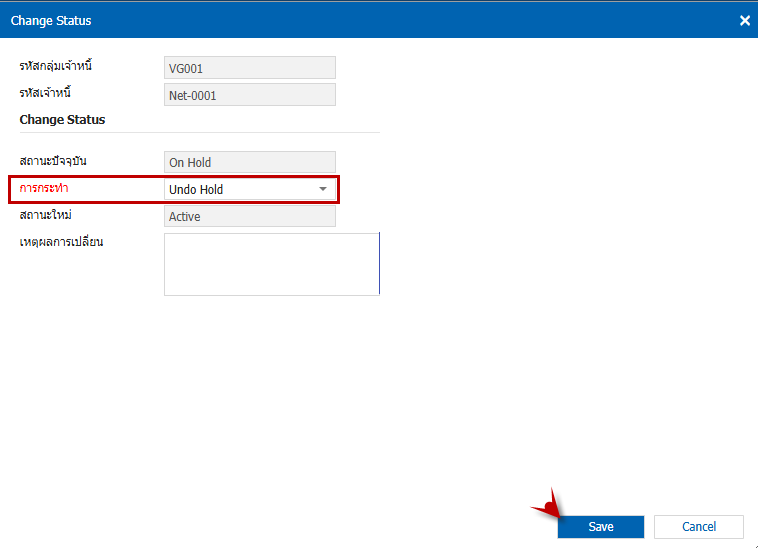Image resolution: width=758 pixels, height=548 pixels.
Task: Click the สถานะใหม่ label
Action: coord(46,215)
